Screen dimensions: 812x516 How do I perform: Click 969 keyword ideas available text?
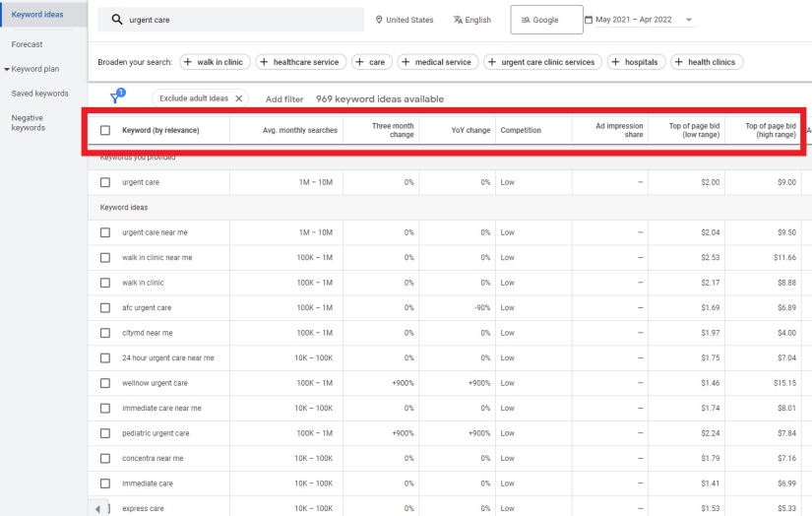click(380, 98)
